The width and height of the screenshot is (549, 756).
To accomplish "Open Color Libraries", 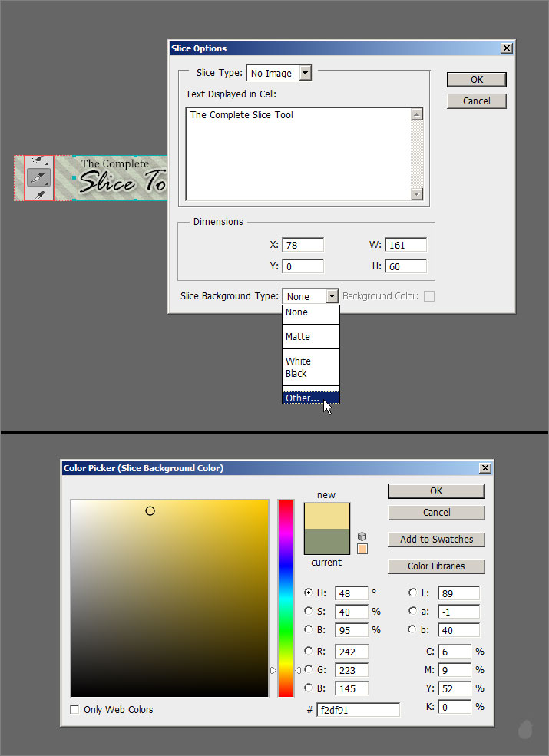I will point(436,566).
